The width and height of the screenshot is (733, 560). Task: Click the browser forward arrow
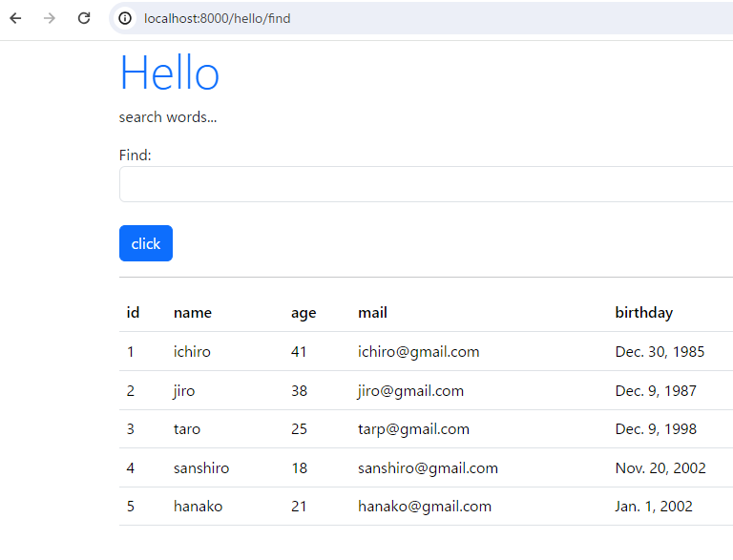(x=50, y=18)
